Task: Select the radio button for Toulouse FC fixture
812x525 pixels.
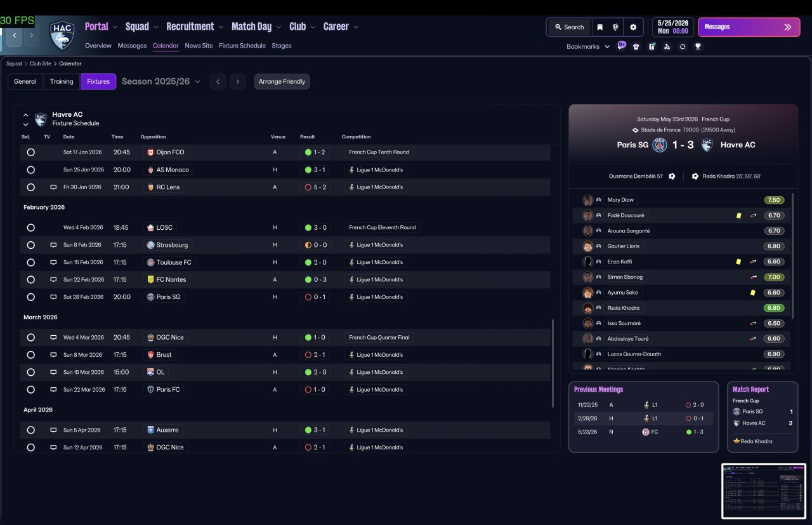Action: click(30, 262)
